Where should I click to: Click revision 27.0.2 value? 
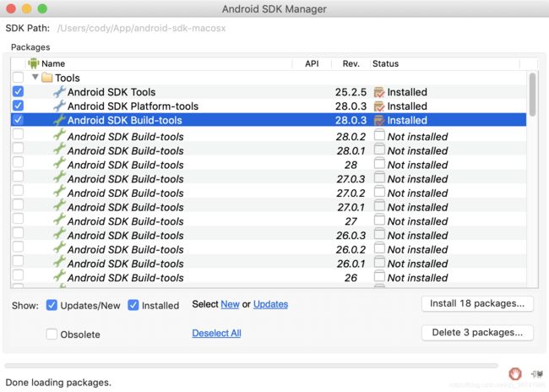click(x=351, y=193)
